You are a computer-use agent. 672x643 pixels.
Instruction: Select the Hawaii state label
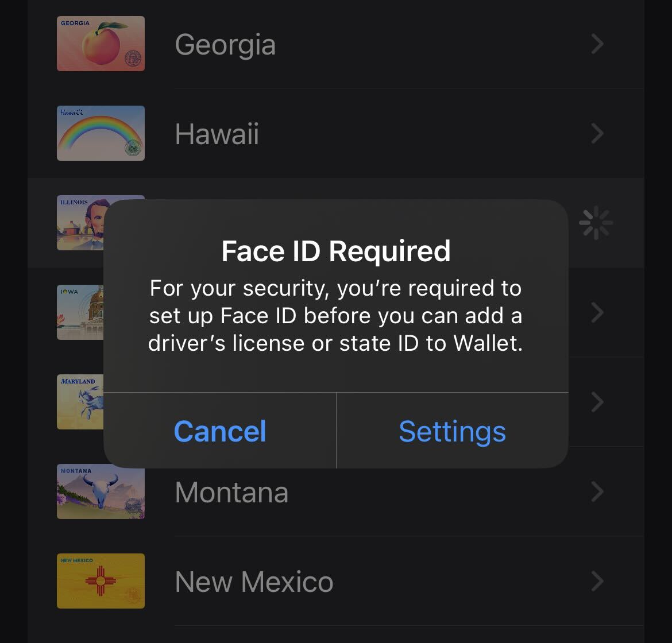[x=217, y=134]
